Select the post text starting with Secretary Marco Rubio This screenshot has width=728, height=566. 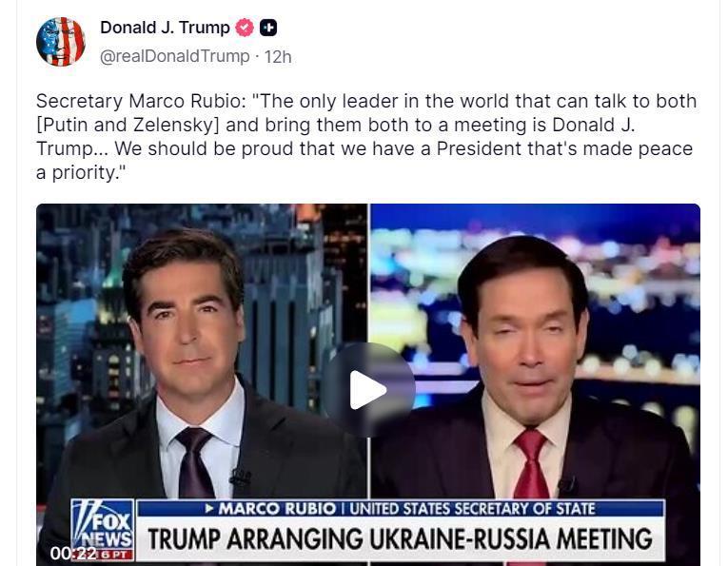366,136
